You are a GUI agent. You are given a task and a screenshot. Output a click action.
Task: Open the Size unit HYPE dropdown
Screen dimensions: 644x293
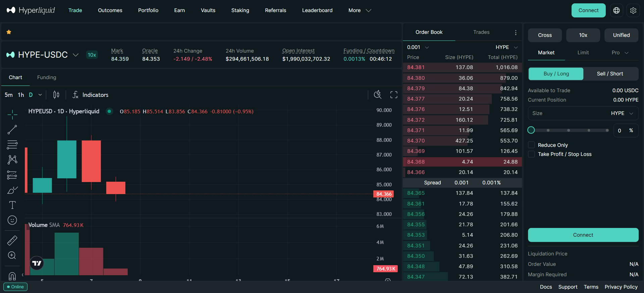[x=622, y=113]
